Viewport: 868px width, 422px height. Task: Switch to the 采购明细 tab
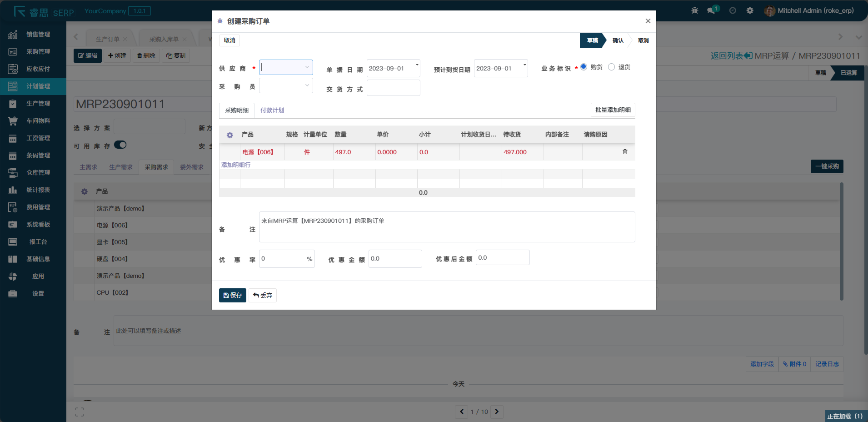(x=237, y=111)
